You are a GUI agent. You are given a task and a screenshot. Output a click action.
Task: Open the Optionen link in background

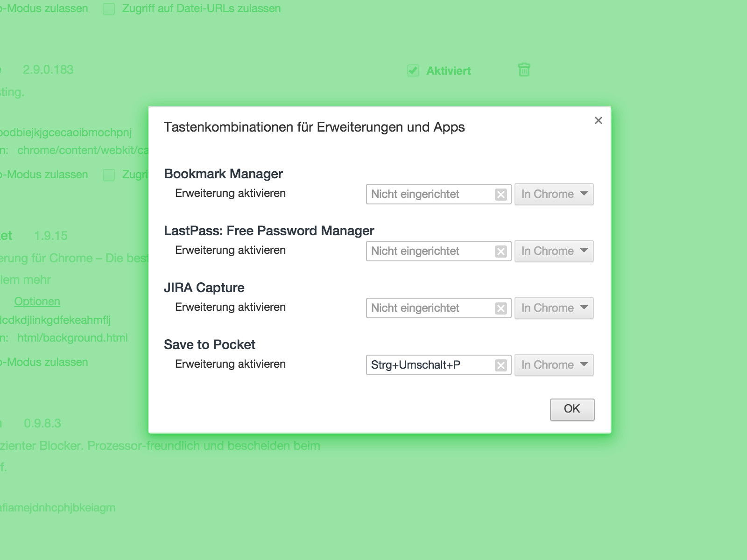pyautogui.click(x=37, y=301)
